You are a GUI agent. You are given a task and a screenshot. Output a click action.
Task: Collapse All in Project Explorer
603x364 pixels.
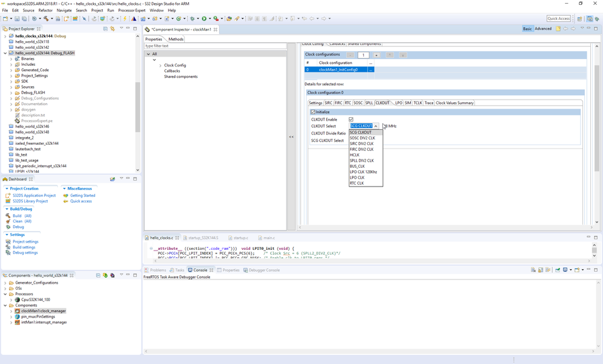105,28
